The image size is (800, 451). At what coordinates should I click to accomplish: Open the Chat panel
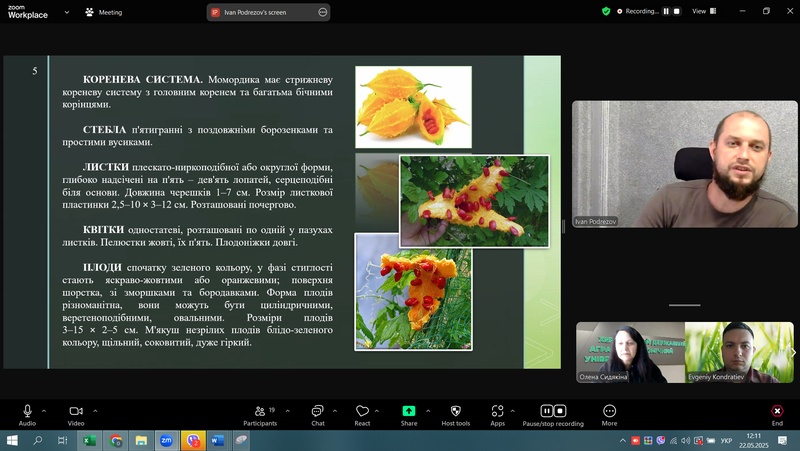tap(317, 411)
